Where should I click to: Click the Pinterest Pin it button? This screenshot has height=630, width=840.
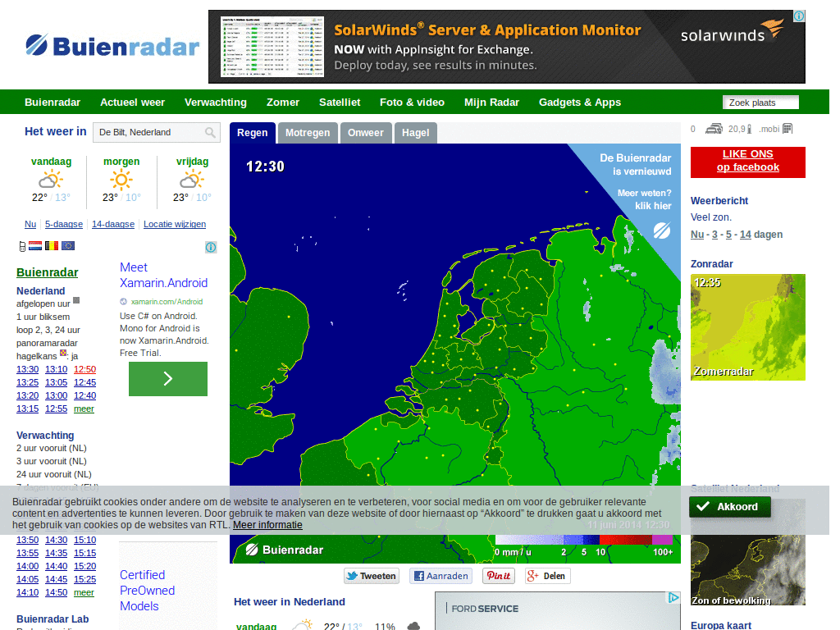(498, 576)
